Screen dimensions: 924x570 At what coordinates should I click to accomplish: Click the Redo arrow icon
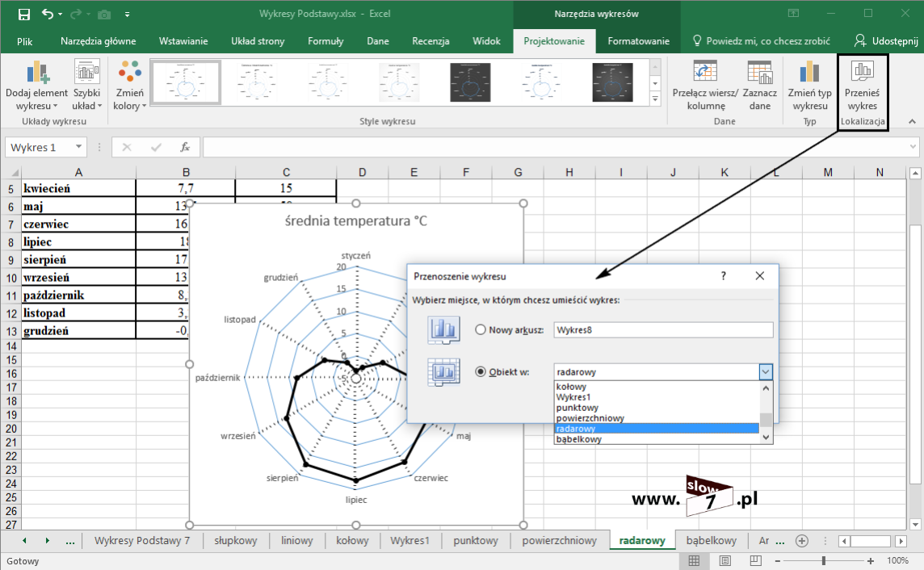coord(76,15)
